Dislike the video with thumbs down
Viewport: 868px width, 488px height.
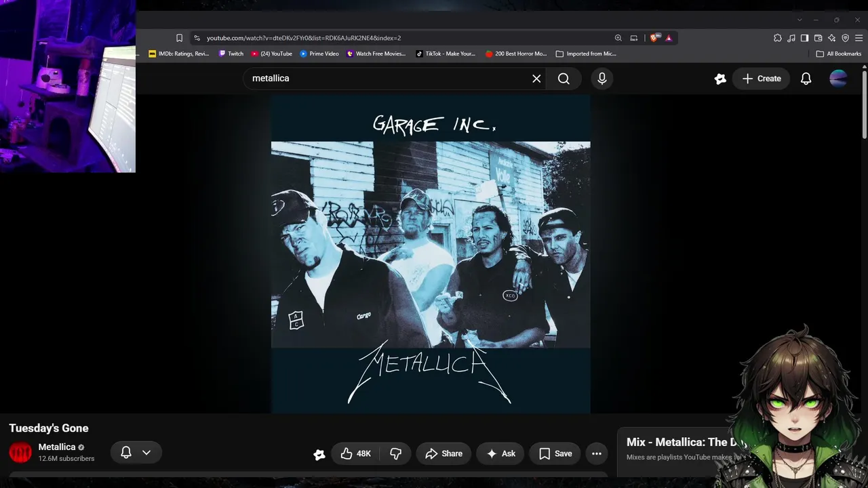point(395,453)
